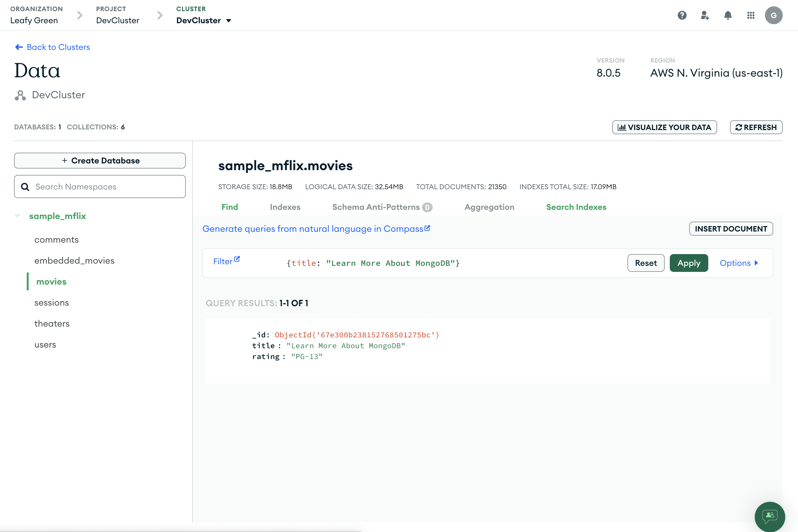Click the external link icon beside Filter
The width and height of the screenshot is (798, 532).
tap(237, 259)
